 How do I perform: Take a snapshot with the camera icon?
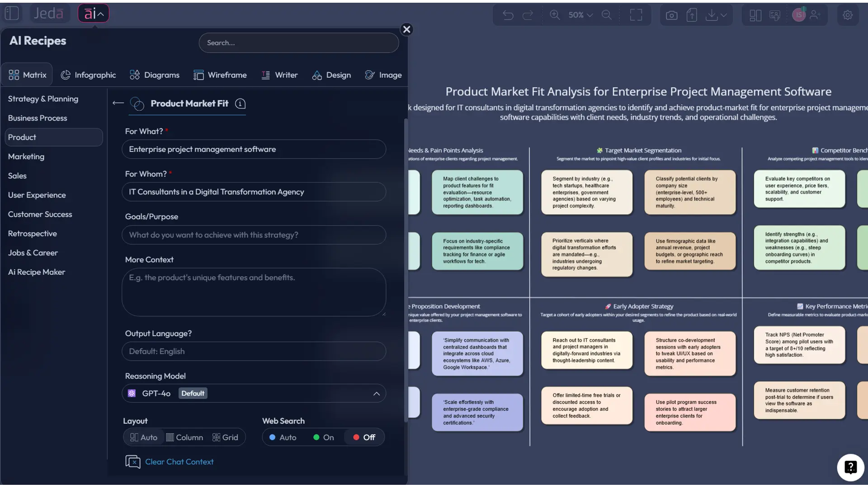672,14
